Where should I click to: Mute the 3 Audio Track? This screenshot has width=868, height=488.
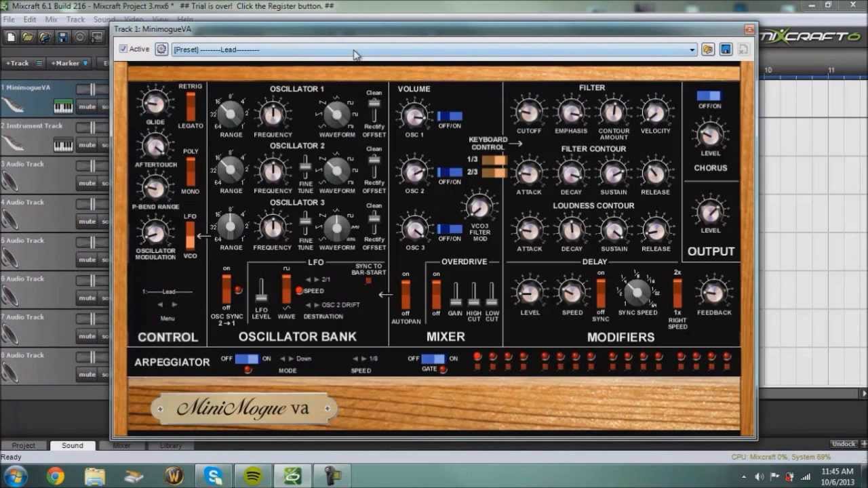87,183
